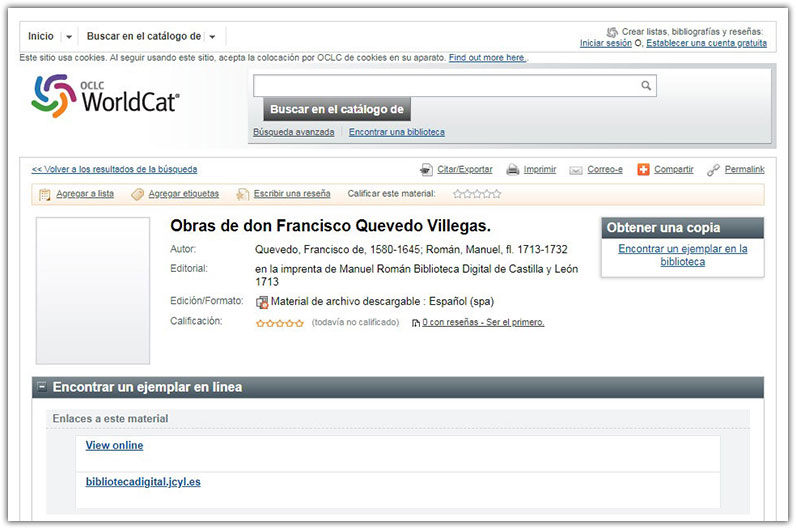This screenshot has height=529, width=796.
Task: Click the dark Buscar en el catálogo de button
Action: (x=337, y=109)
